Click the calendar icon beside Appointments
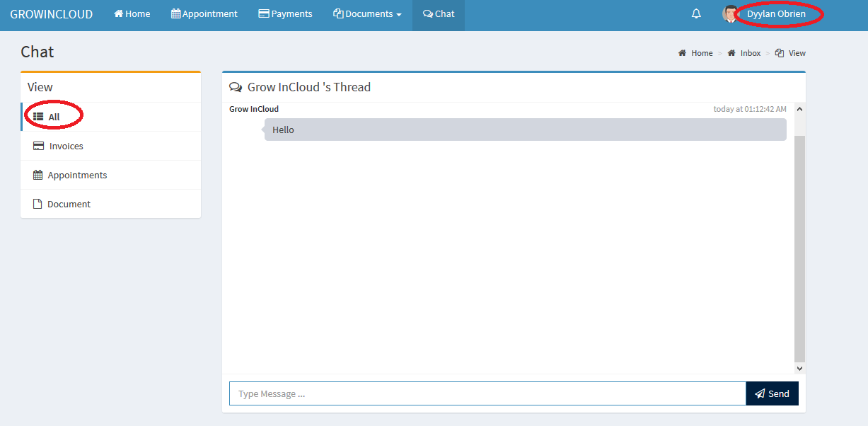Viewport: 868px width, 426px height. coord(38,175)
